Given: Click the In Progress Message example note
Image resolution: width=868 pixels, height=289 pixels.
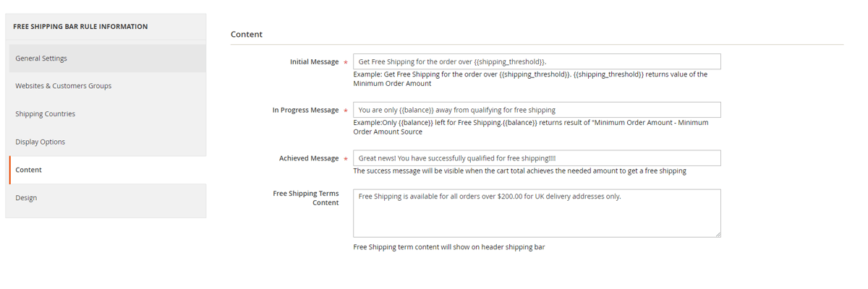Looking at the screenshot, I should [530, 127].
